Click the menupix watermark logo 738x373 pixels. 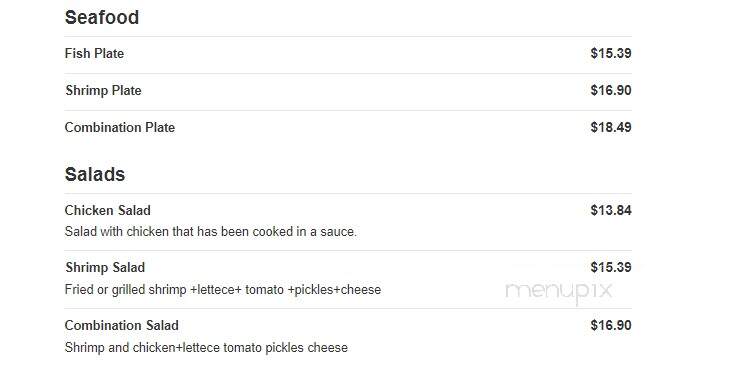559,292
